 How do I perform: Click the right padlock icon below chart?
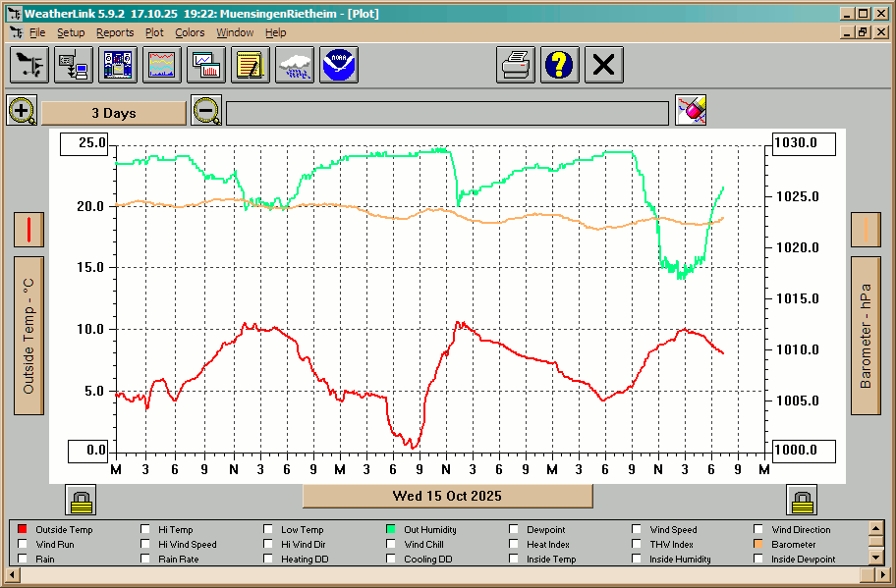(802, 500)
